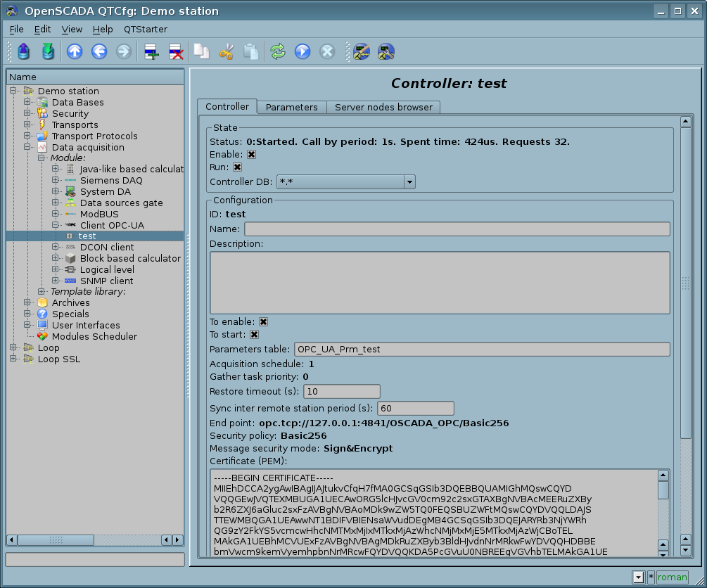Expand the Archives tree node
The image size is (707, 588).
(27, 303)
